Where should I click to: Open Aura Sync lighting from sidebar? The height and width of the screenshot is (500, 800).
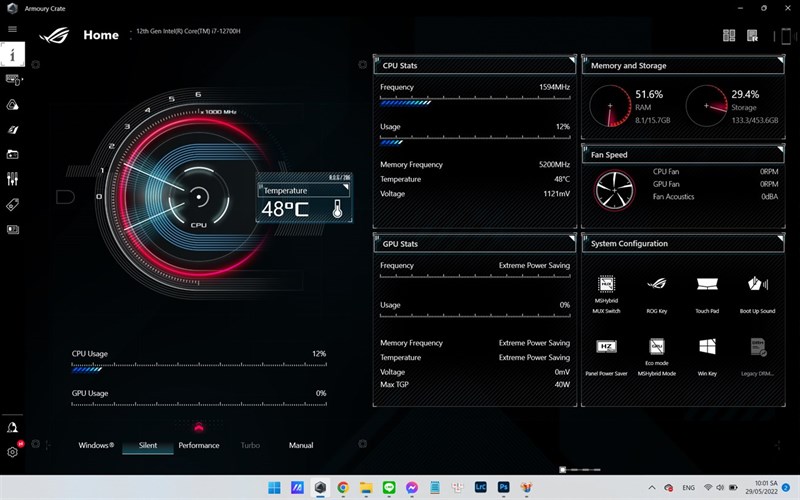[13, 105]
